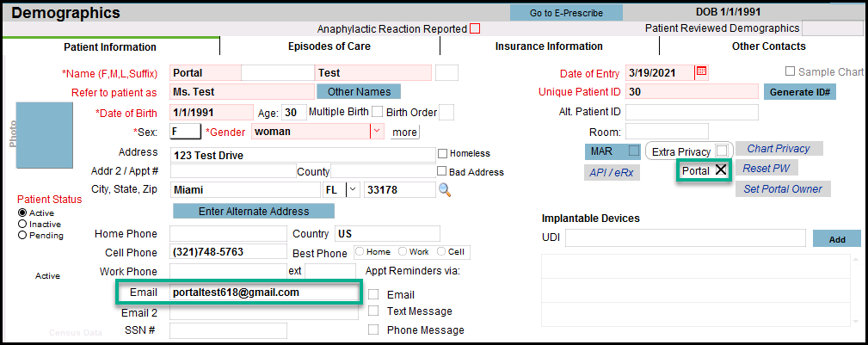Check the Homeless checkbox
This screenshot has height=345, width=868.
tap(442, 154)
